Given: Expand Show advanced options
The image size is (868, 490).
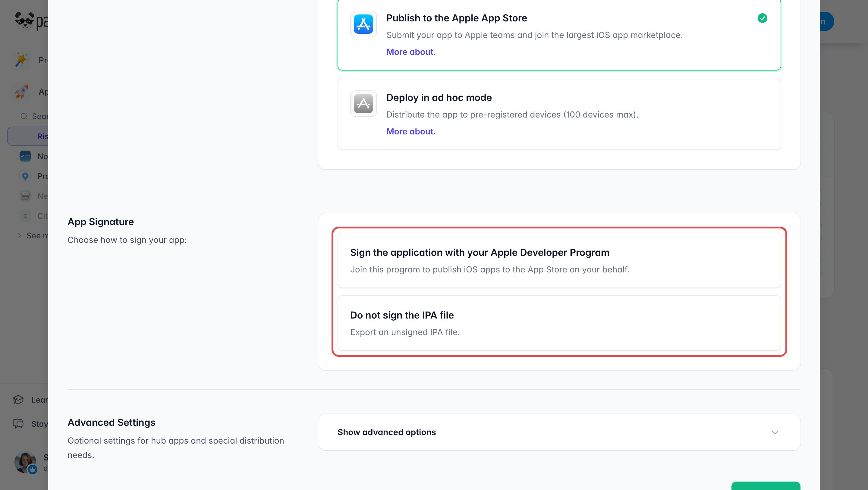Looking at the screenshot, I should pyautogui.click(x=559, y=432).
